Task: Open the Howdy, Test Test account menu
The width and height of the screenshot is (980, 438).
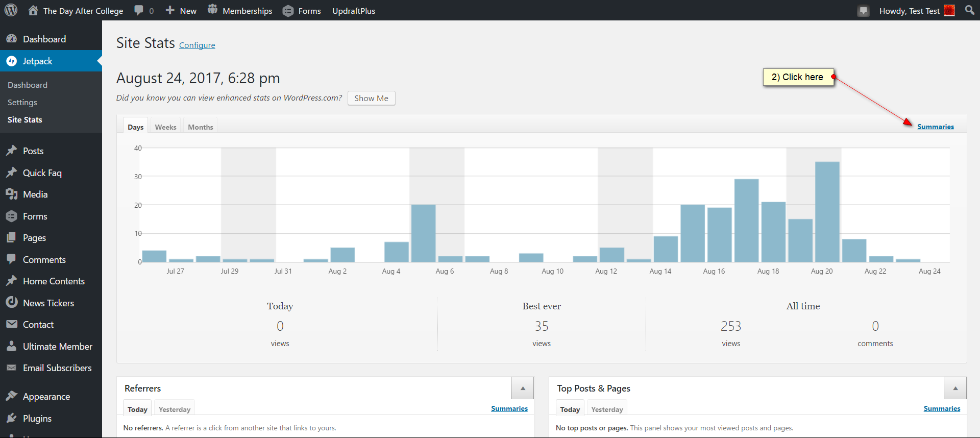Action: point(917,11)
